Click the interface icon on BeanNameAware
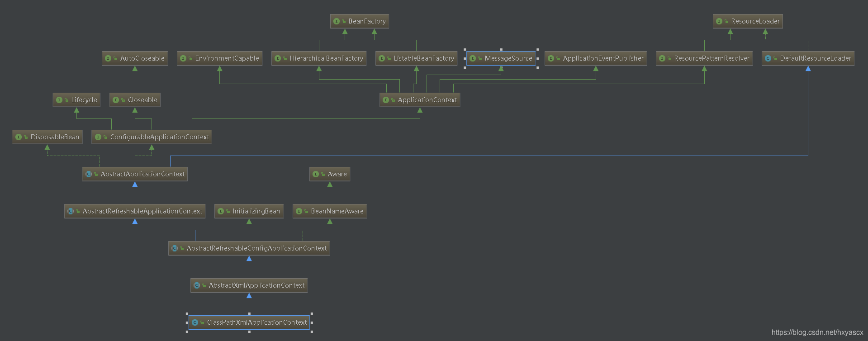Viewport: 868px width, 341px height. click(299, 211)
